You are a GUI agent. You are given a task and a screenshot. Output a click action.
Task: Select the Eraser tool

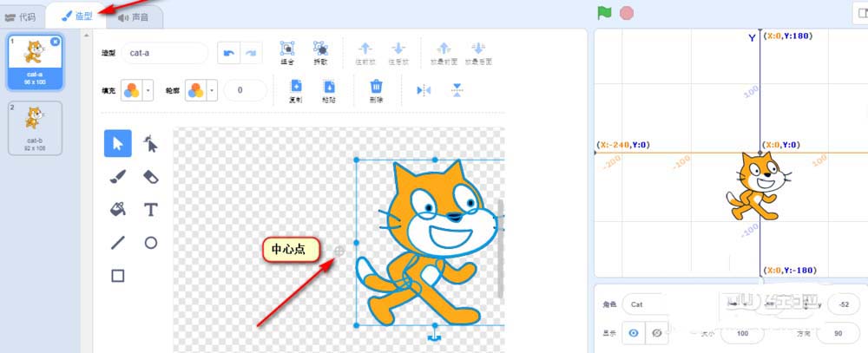click(x=150, y=177)
